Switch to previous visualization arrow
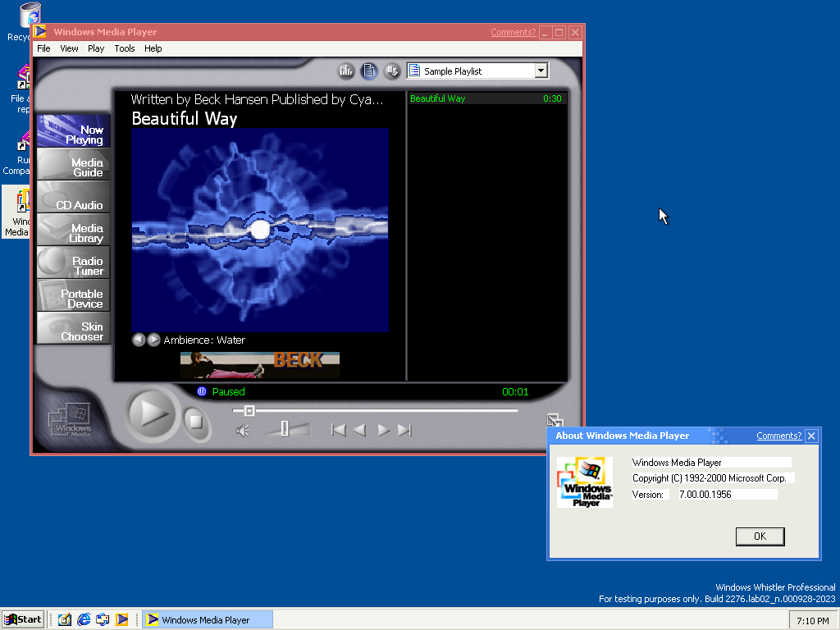 point(139,340)
